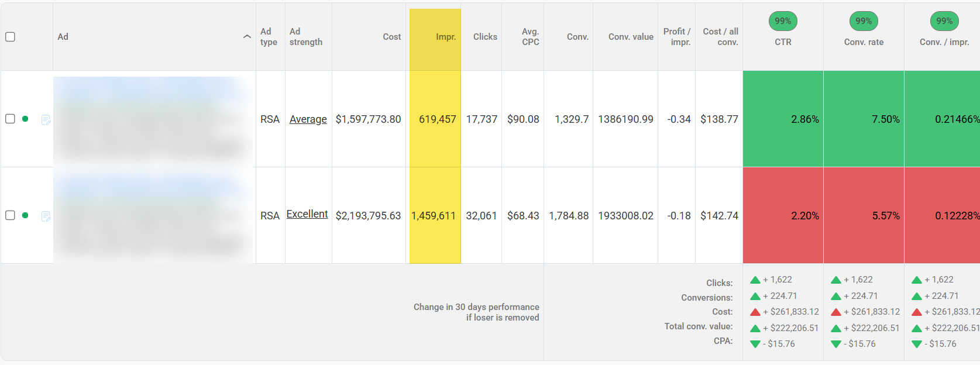The image size is (980, 365).
Task: Click the 1,329.7 conversions value
Action: 572,119
